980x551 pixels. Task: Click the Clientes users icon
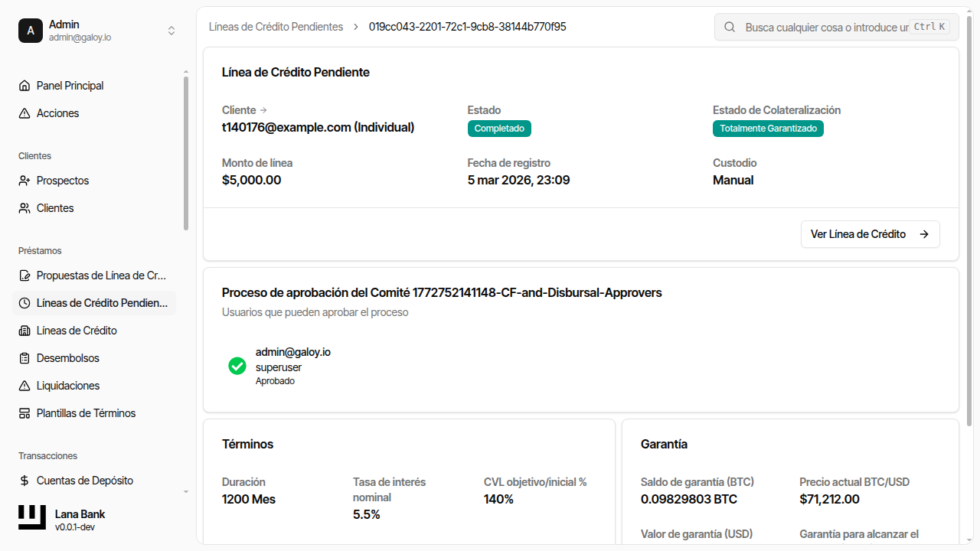pyautogui.click(x=24, y=208)
